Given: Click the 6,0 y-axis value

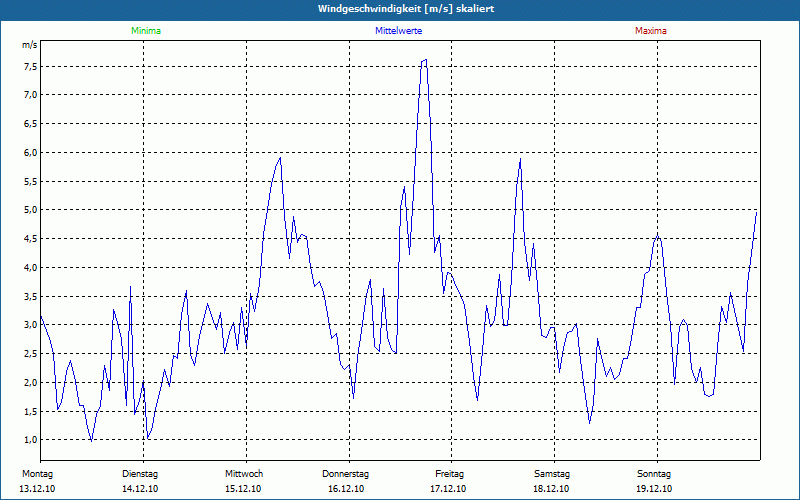Looking at the screenshot, I should pyautogui.click(x=30, y=153).
